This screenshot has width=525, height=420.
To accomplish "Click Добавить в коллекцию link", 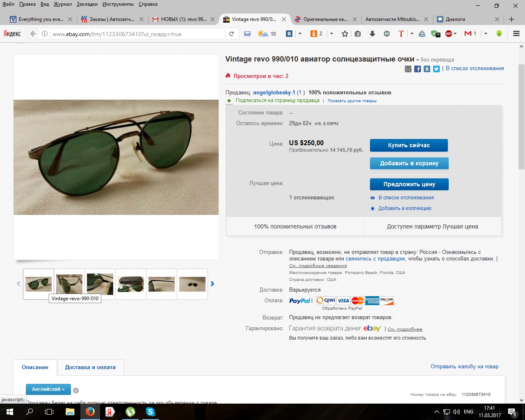I will (405, 208).
